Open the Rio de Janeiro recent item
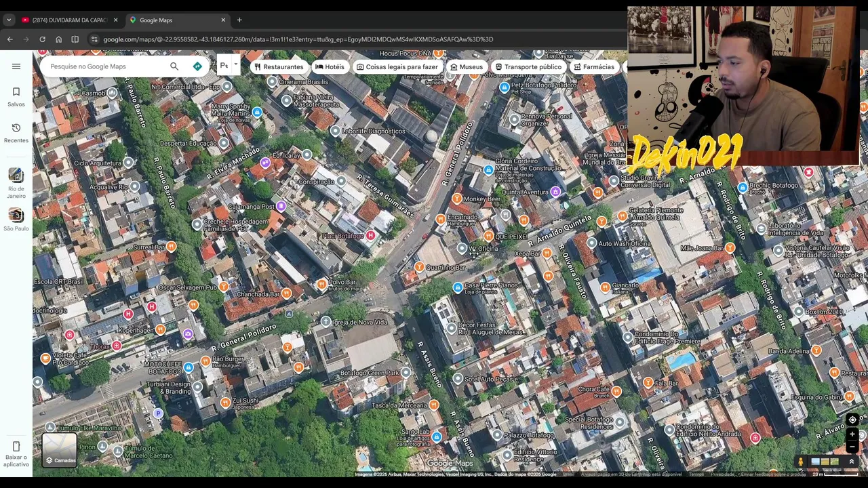868x488 pixels. point(16,183)
